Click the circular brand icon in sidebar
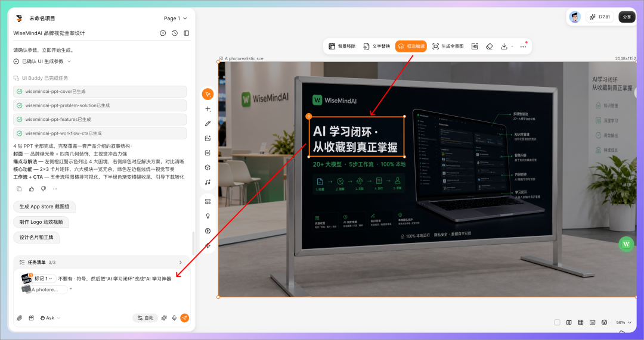 (x=208, y=231)
